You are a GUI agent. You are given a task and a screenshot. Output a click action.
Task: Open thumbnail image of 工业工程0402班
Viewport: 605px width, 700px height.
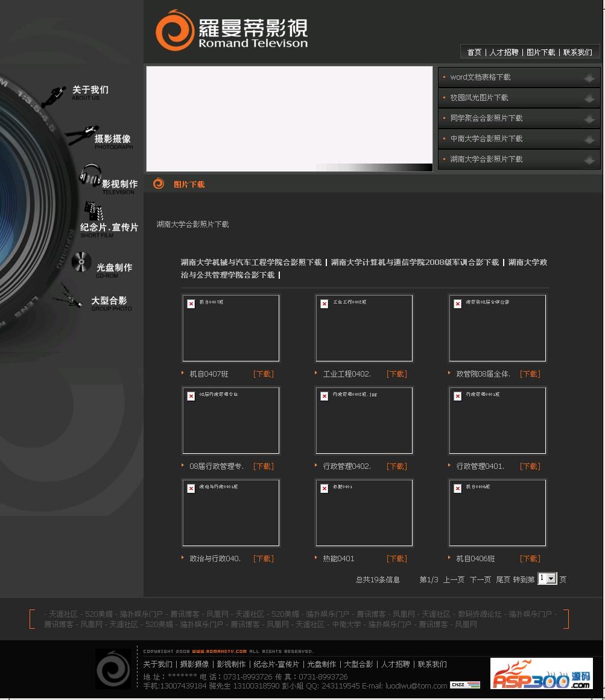coord(364,328)
